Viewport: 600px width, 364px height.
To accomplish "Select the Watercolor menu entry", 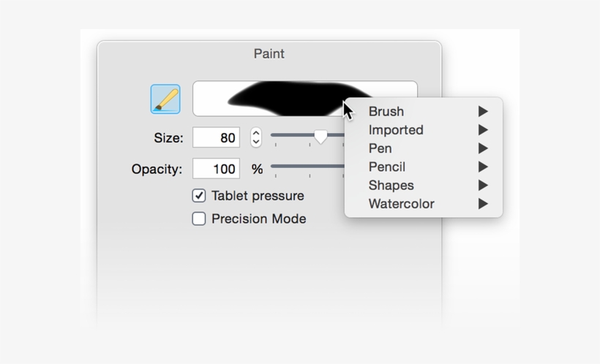I will click(x=402, y=204).
